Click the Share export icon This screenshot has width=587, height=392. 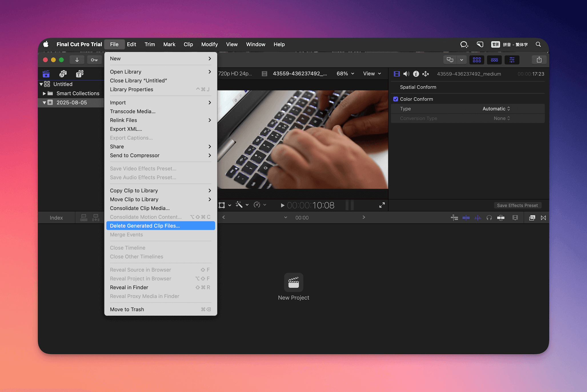click(539, 60)
